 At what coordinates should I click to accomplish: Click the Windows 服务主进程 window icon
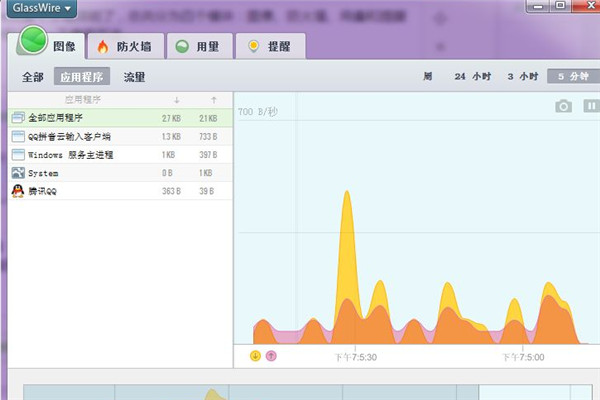point(18,155)
